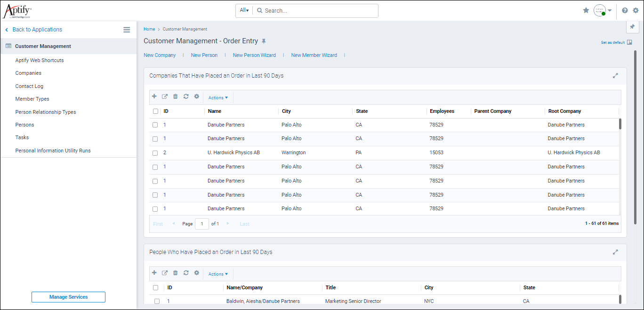The height and width of the screenshot is (310, 644).
Task: Click the New Company link
Action: [x=160, y=55]
